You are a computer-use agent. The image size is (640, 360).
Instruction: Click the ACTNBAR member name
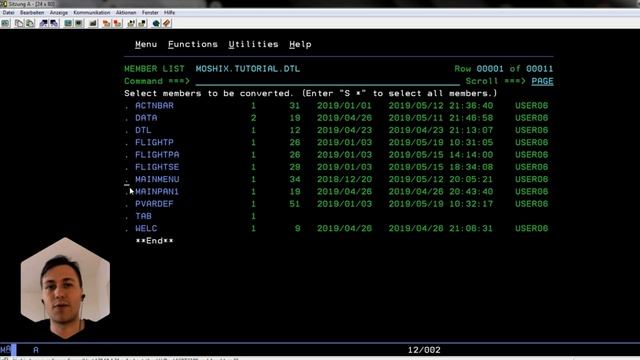(154, 106)
